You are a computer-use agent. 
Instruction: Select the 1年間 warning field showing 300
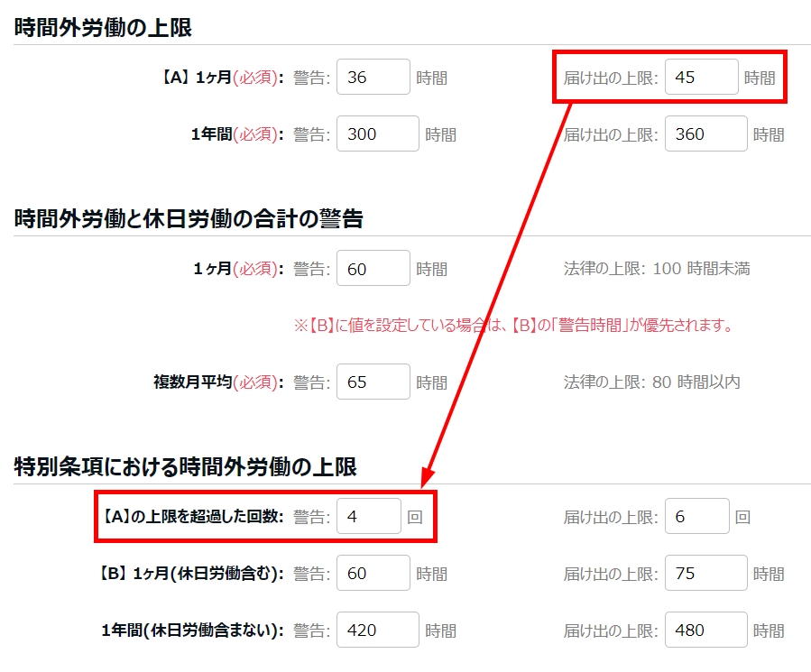(377, 134)
